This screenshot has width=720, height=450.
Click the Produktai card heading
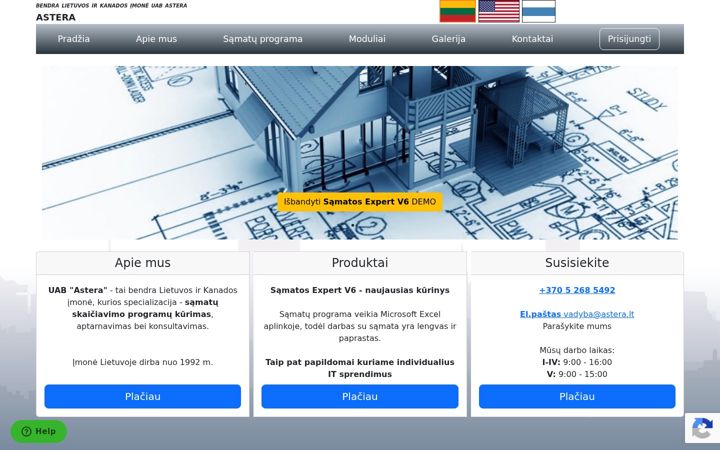[x=360, y=263]
